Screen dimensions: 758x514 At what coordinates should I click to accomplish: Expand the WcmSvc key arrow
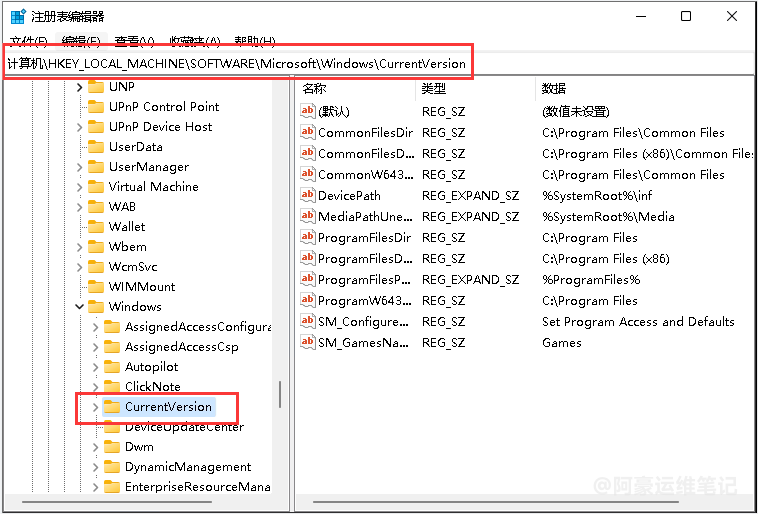pos(80,267)
